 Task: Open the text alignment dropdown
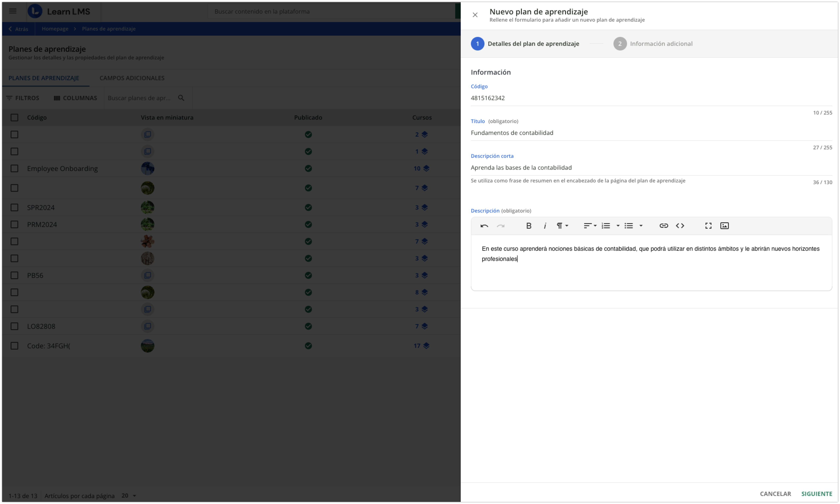point(590,226)
